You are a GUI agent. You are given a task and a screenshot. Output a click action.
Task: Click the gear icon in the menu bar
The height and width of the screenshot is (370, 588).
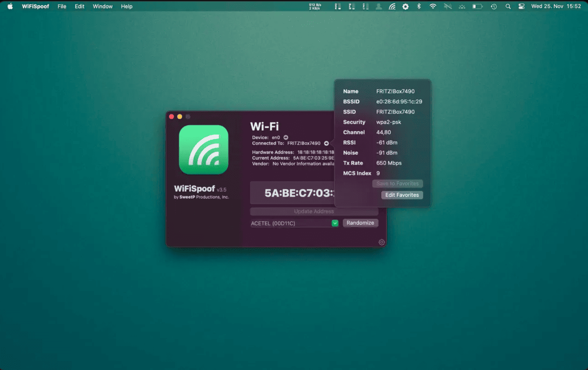[x=405, y=6]
